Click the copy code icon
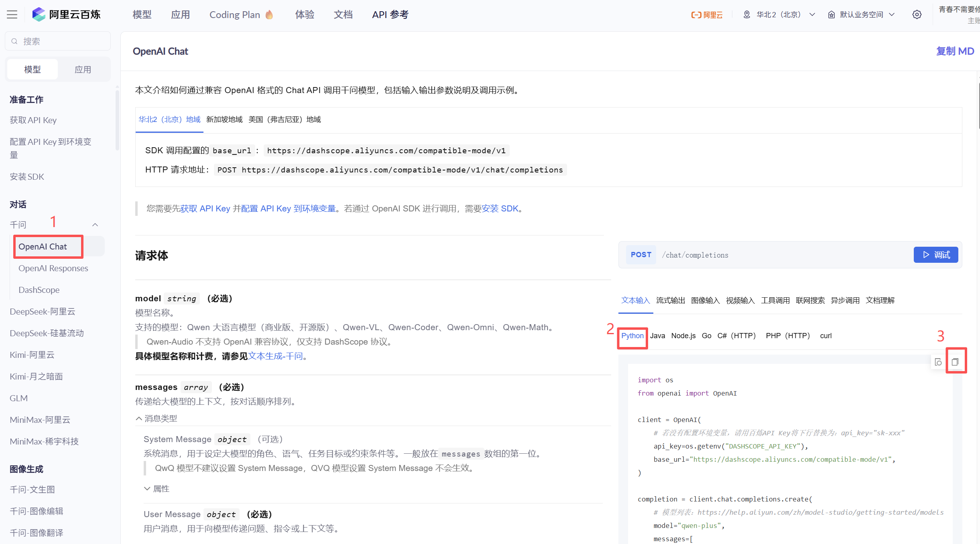Viewport: 980px width, 544px height. (955, 362)
